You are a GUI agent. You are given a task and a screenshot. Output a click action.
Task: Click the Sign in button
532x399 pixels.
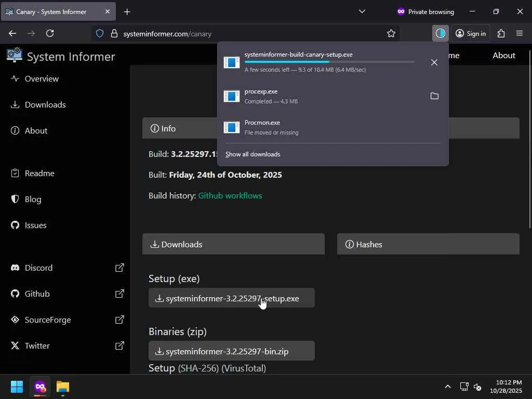click(471, 33)
